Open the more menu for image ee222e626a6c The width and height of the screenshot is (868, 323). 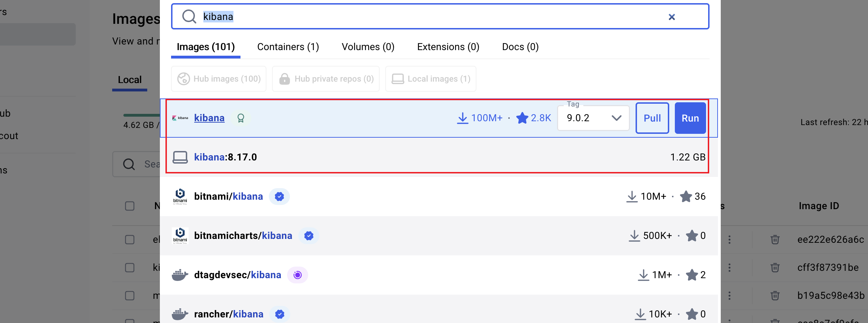[730, 240]
